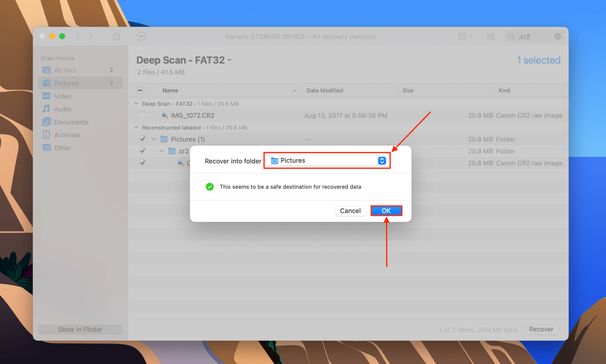Sort by Size column header

pos(408,90)
